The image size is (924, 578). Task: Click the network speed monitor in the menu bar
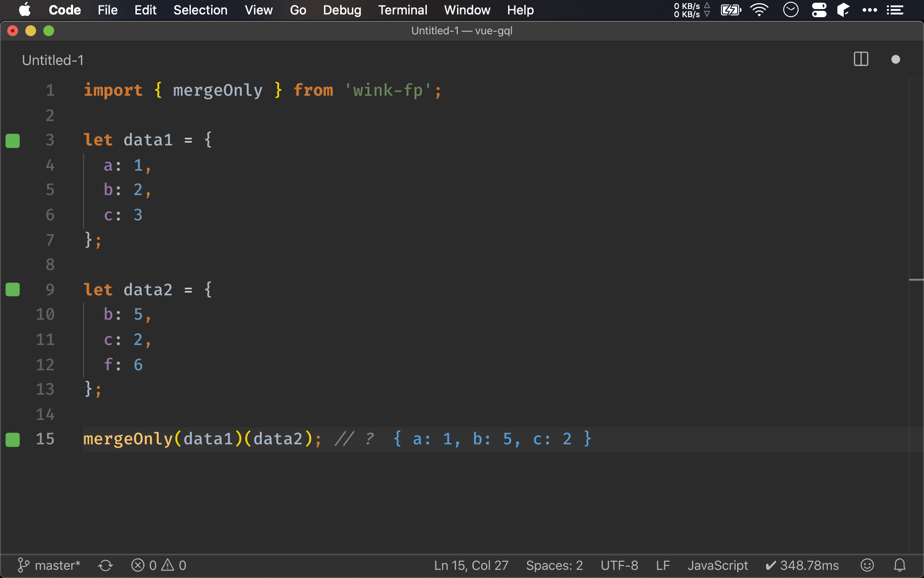[x=692, y=10]
